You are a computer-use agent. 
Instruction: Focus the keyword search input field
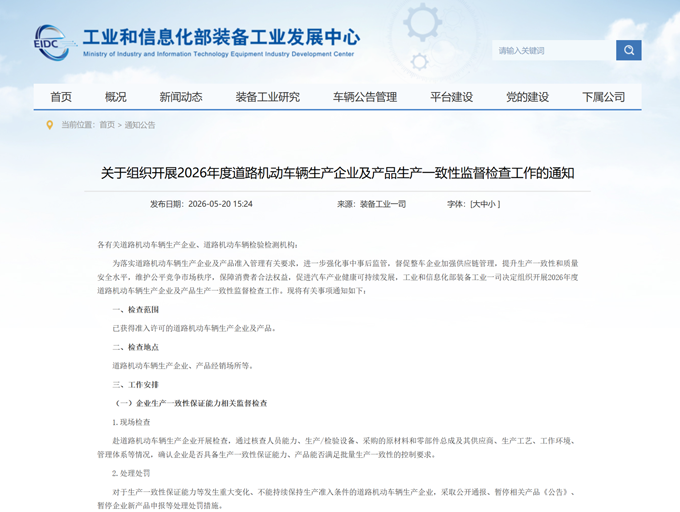coord(554,50)
